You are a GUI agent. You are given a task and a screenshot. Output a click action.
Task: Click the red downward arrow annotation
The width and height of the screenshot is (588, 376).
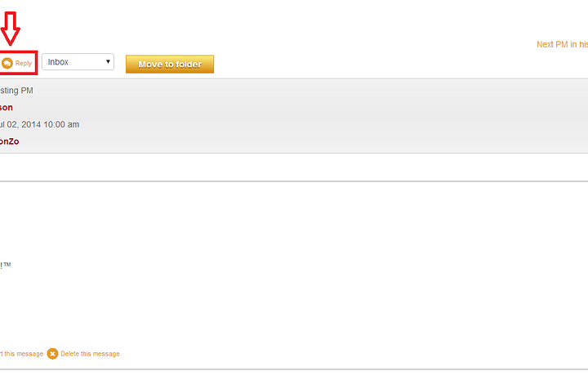10,29
